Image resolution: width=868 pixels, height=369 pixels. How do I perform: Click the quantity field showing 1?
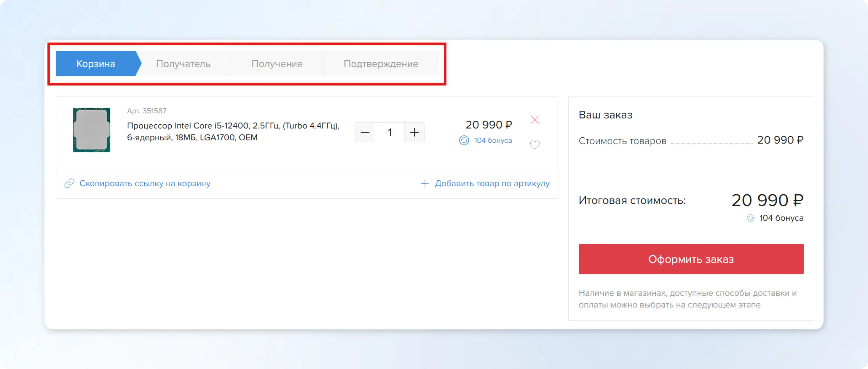[390, 132]
